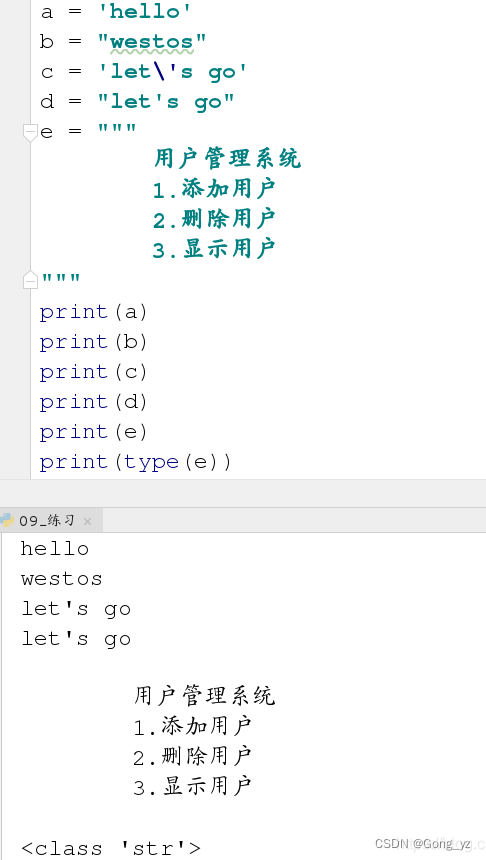Click the print(c) statement
The width and height of the screenshot is (486, 860).
(x=94, y=372)
